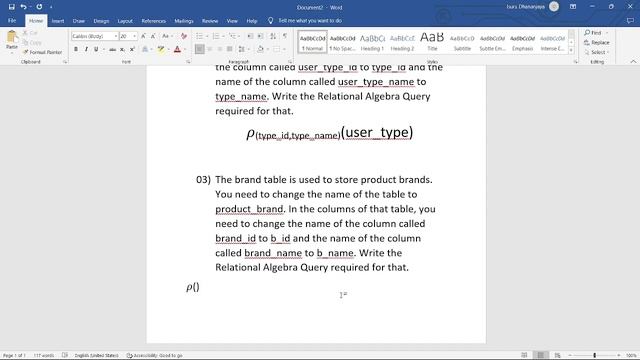Click the Replace button

click(x=597, y=42)
